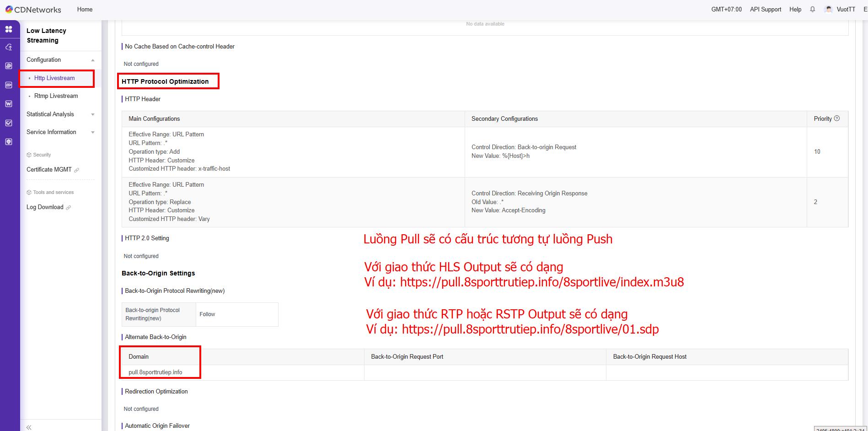The image size is (868, 431).
Task: Click the W icon in the sidebar
Action: coord(9,104)
